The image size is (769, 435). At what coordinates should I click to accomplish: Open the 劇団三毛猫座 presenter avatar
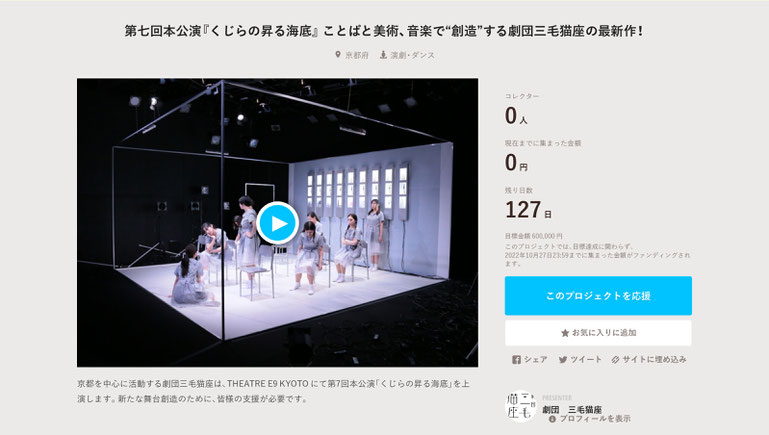pos(520,406)
